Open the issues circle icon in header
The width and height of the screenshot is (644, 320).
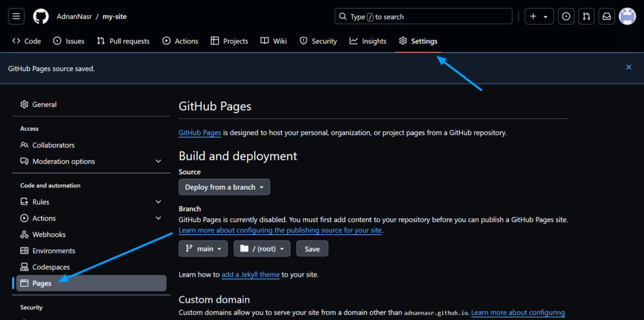566,16
